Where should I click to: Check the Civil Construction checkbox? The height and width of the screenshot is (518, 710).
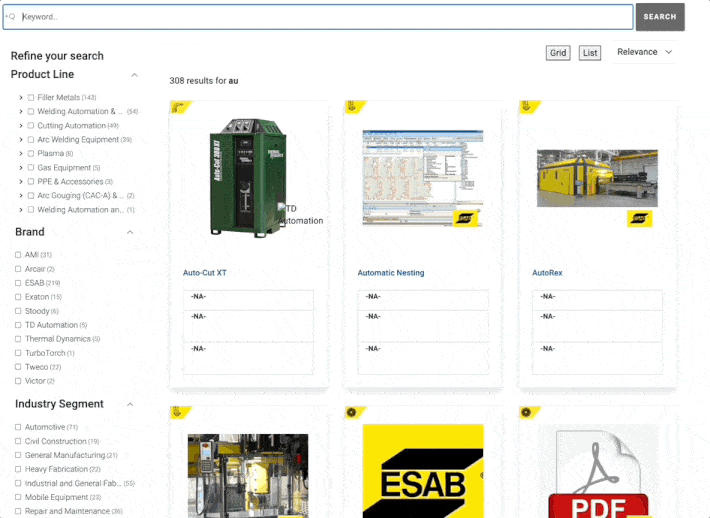tap(18, 441)
